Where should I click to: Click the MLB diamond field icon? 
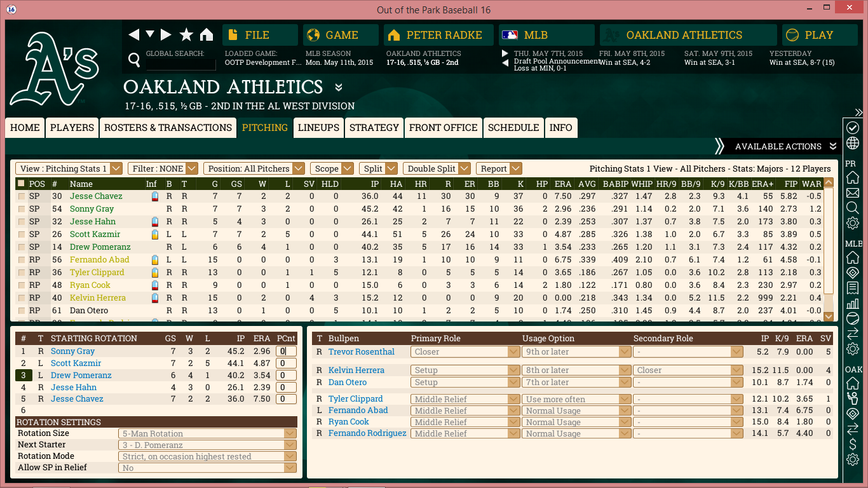pyautogui.click(x=853, y=273)
